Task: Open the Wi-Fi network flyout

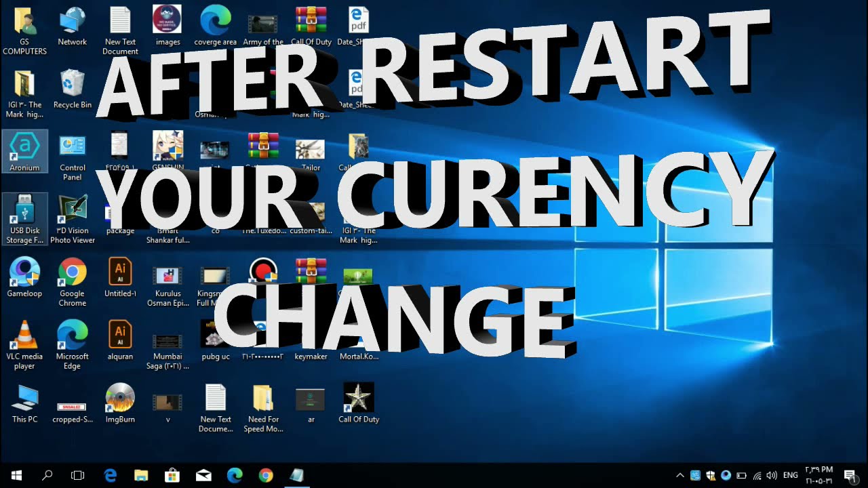Action: pyautogui.click(x=757, y=475)
